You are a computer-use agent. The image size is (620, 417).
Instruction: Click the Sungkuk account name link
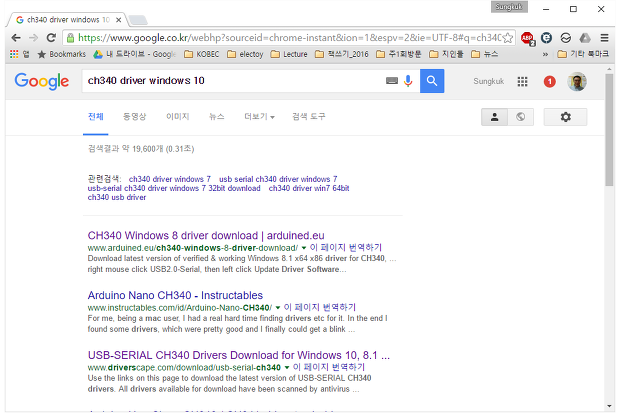[x=488, y=81]
